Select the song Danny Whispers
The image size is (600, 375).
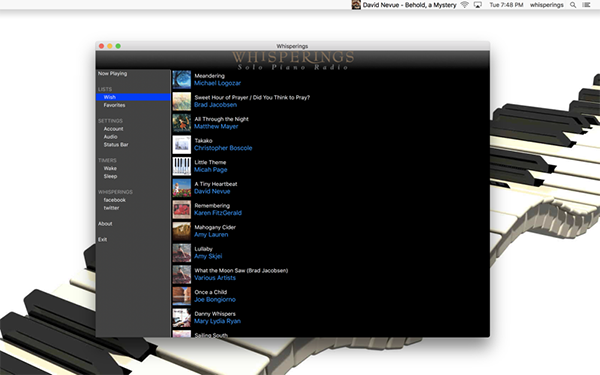(x=215, y=314)
